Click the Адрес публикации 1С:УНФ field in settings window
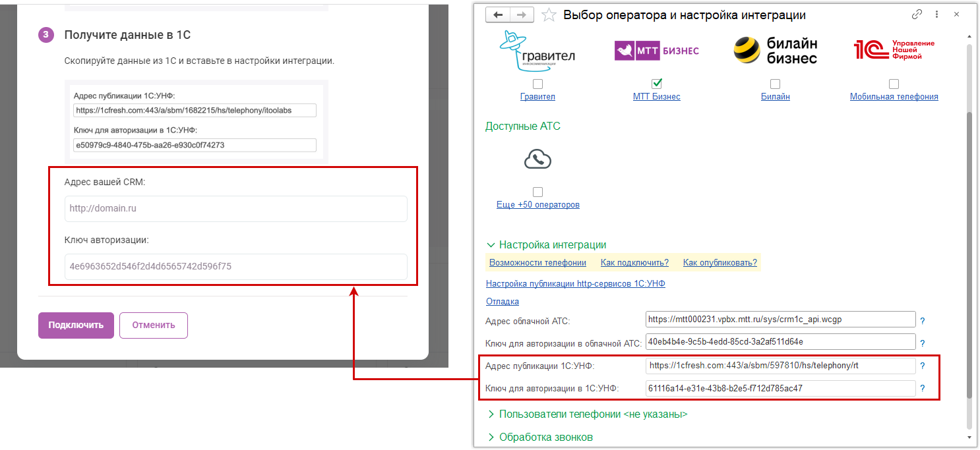Image resolution: width=980 pixels, height=450 pixels. pos(781,366)
